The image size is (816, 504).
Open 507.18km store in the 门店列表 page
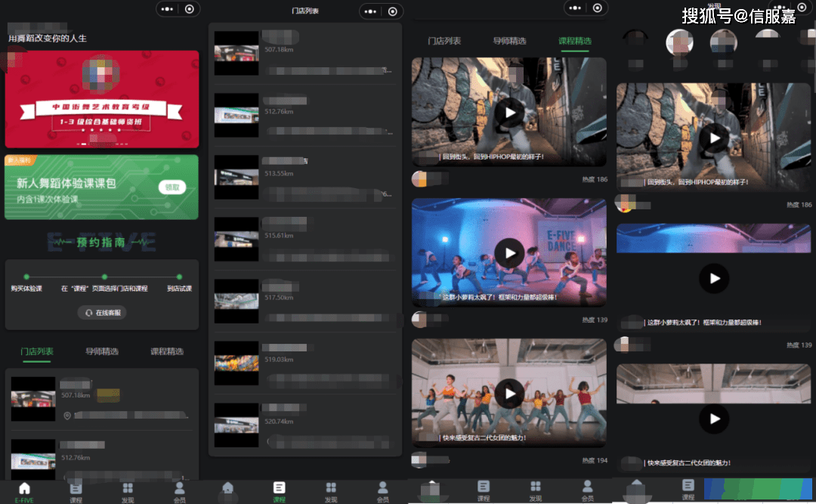[305, 53]
